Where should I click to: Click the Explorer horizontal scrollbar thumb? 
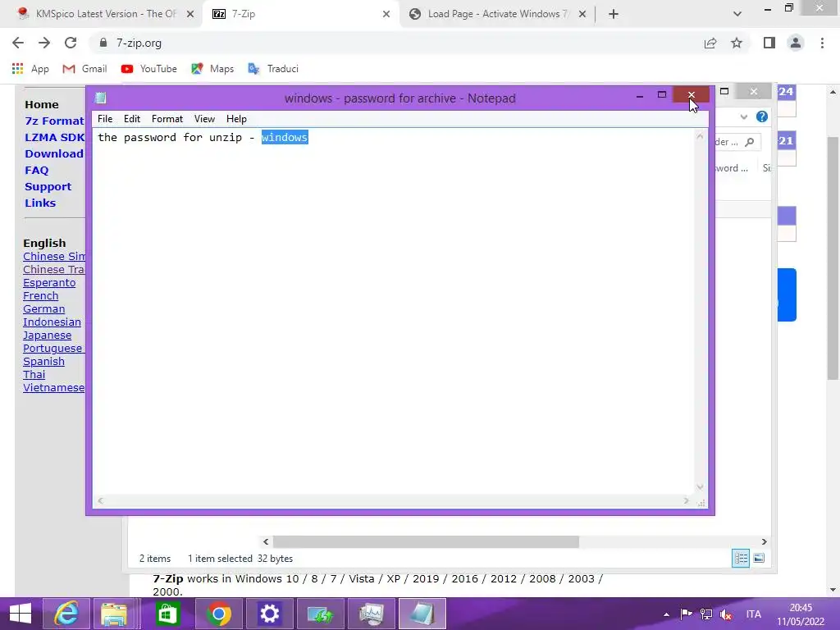coord(426,542)
